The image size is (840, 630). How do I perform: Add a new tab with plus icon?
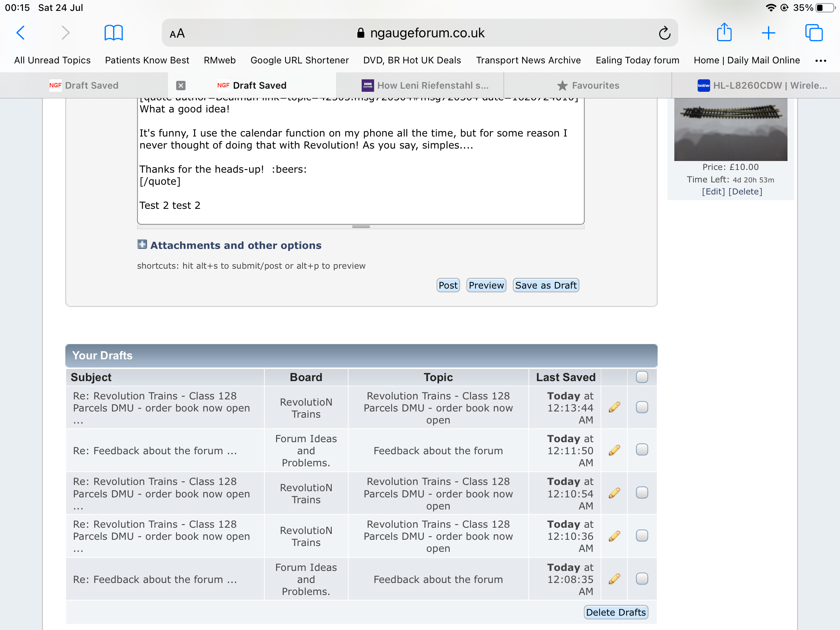coord(768,33)
